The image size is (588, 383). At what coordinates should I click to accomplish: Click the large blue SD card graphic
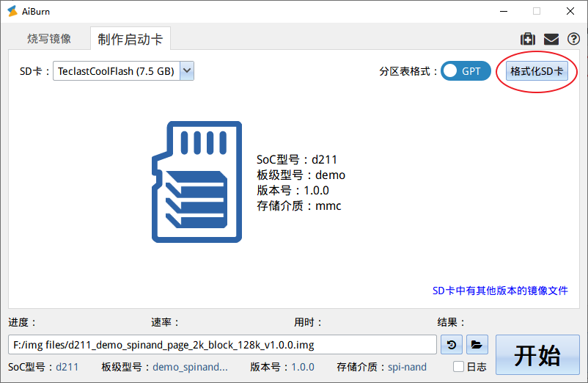[x=196, y=182]
